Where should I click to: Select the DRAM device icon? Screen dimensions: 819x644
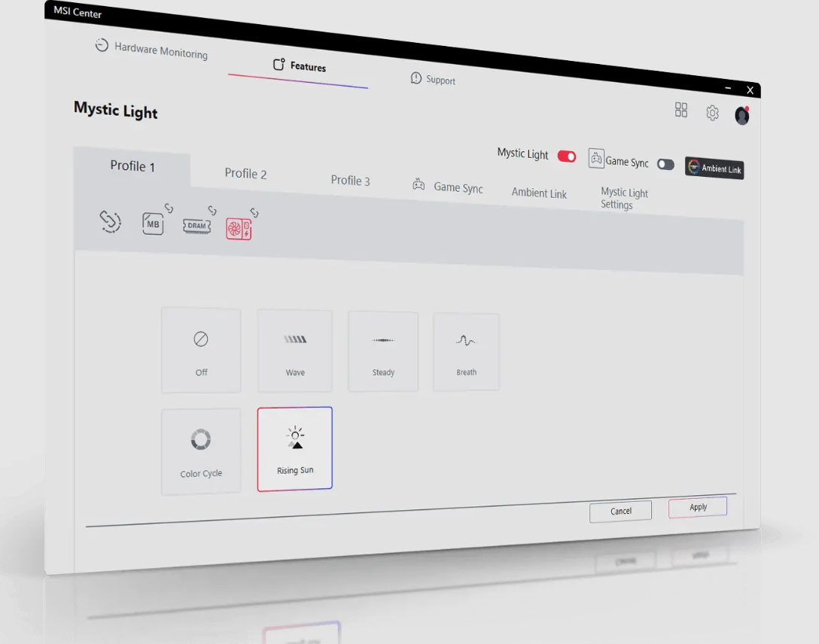pos(197,226)
